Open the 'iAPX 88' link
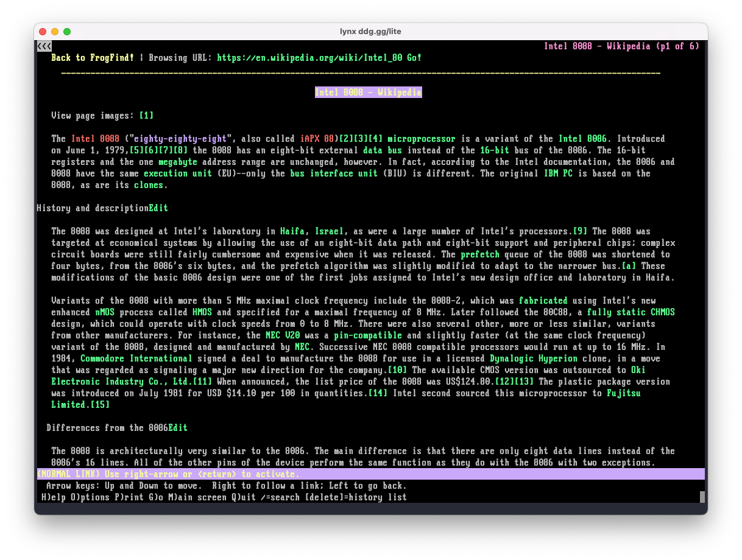The height and width of the screenshot is (560, 742). (x=317, y=139)
